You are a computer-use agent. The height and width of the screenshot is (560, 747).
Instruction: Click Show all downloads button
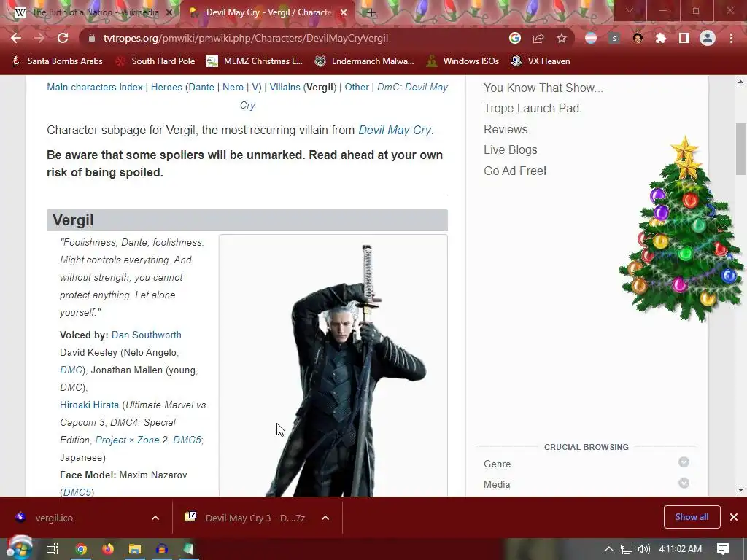point(692,517)
